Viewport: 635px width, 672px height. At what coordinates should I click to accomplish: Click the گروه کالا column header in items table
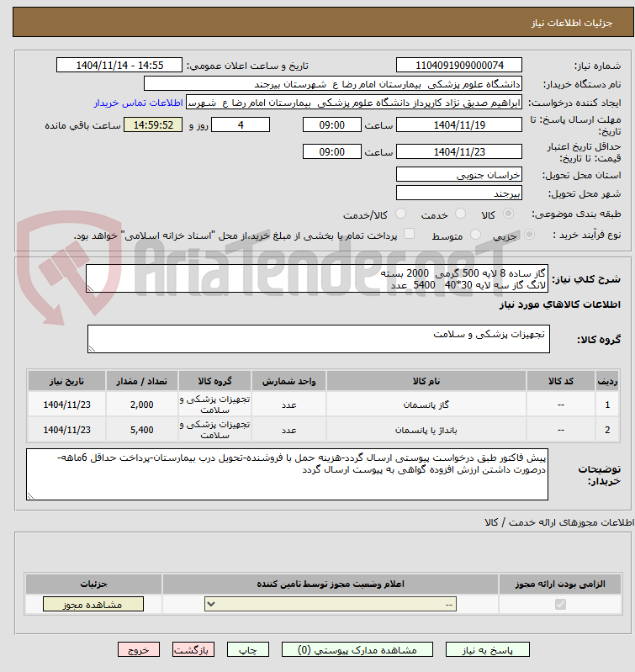click(x=214, y=381)
